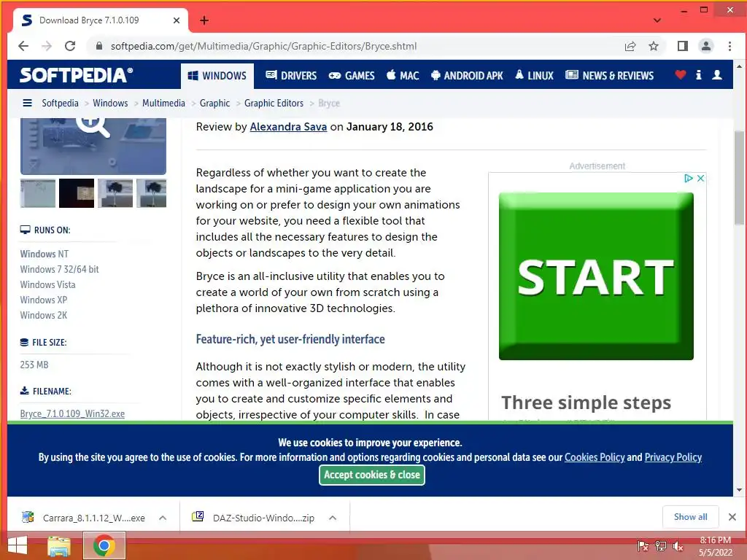Click the green START advertisement button
747x560 pixels.
[596, 276]
